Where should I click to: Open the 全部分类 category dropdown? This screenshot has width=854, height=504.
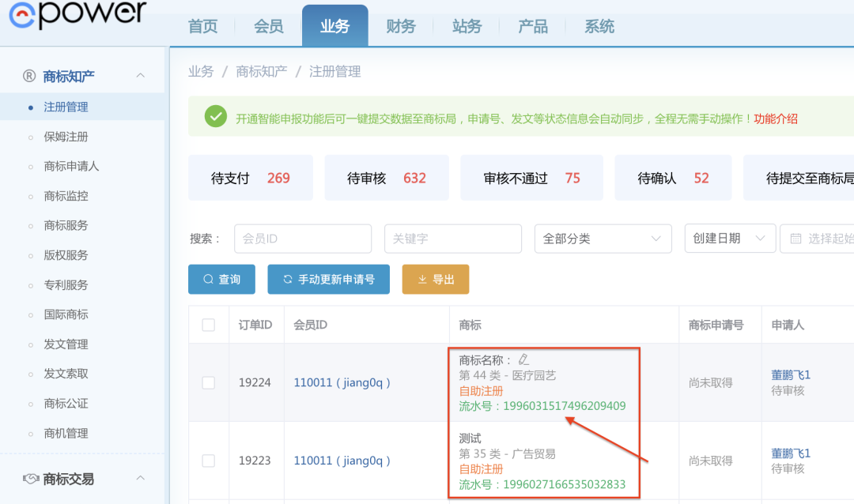[603, 239]
